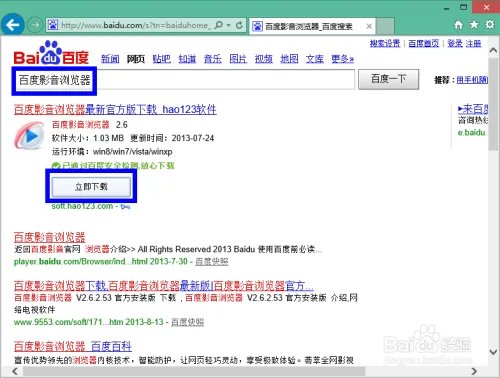Expand 更多» categories
The image size is (500, 378).
pyautogui.click(x=342, y=59)
